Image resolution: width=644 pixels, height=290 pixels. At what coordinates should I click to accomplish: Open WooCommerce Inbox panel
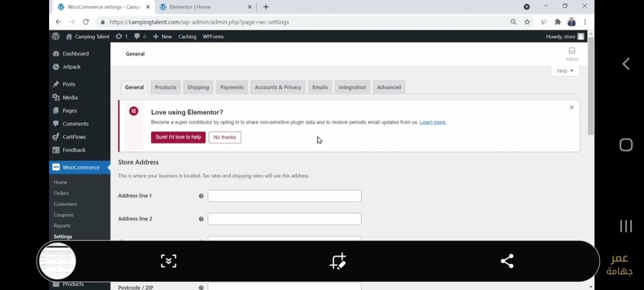(x=572, y=54)
